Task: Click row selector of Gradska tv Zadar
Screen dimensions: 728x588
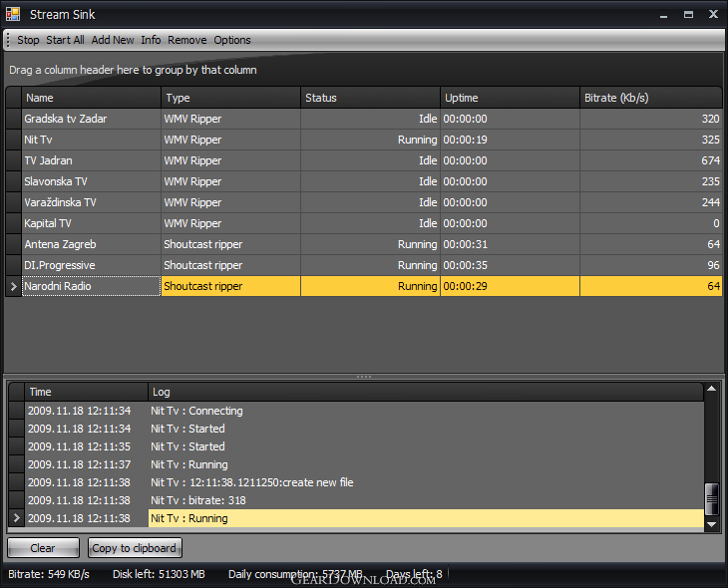Action: pyautogui.click(x=14, y=119)
